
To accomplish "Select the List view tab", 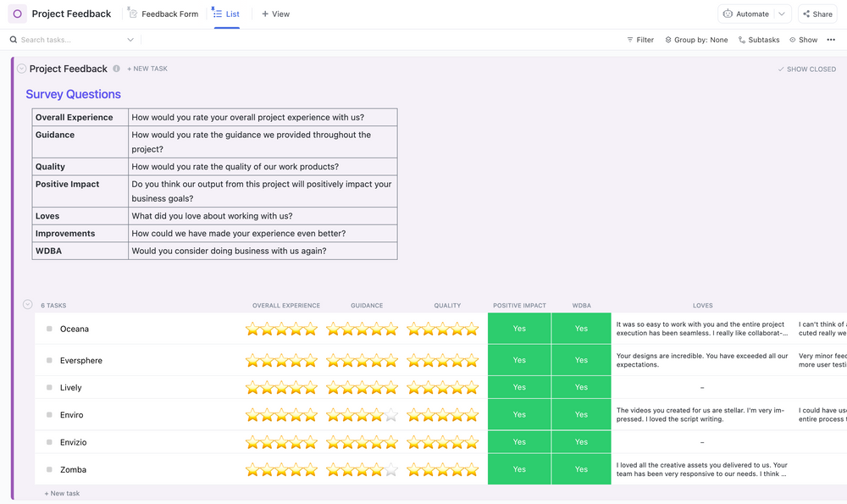I will (226, 14).
